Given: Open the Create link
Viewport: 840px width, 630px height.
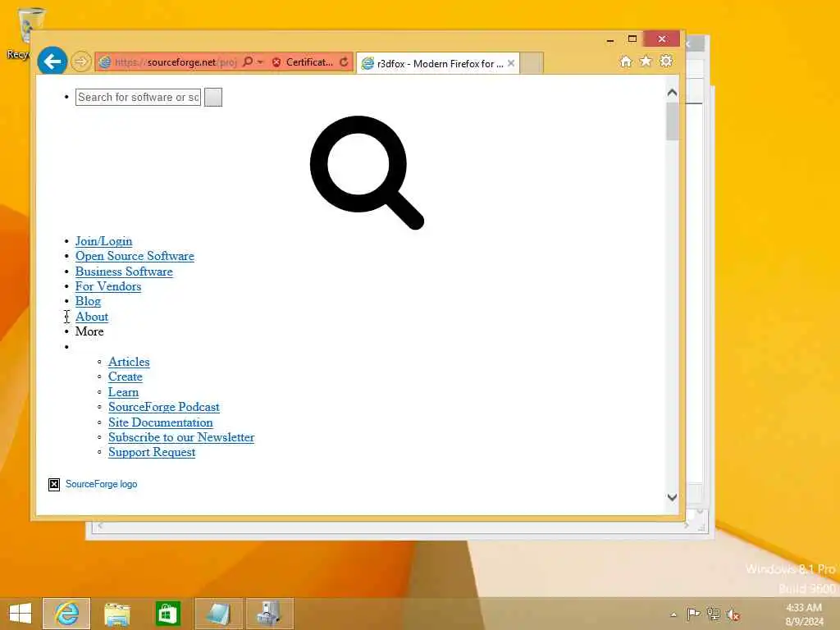Looking at the screenshot, I should click(x=126, y=377).
